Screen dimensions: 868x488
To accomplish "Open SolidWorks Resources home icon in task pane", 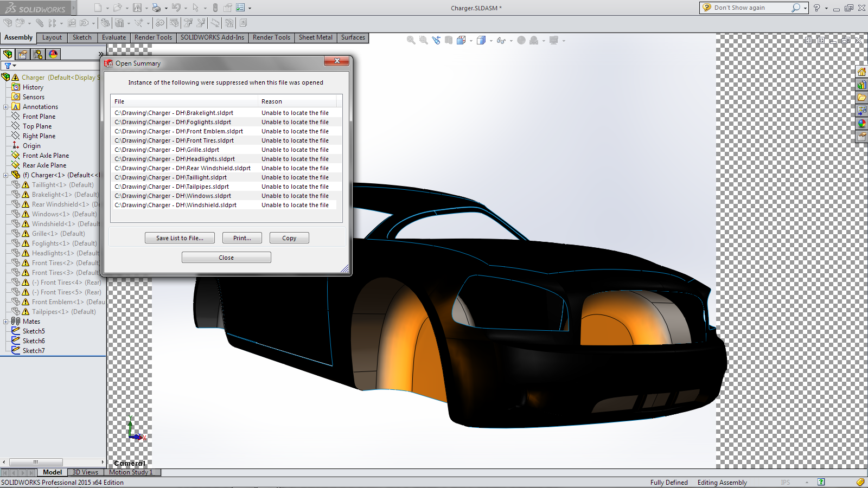I will coord(861,72).
